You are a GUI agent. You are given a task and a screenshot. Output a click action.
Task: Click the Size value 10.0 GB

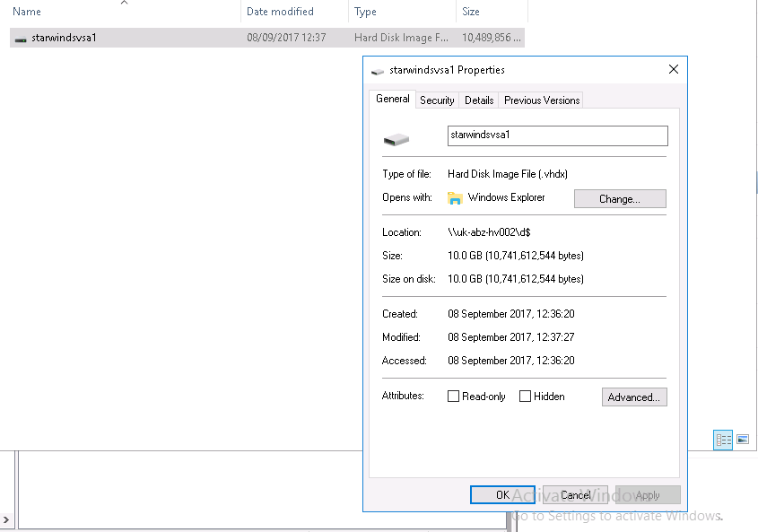point(516,256)
